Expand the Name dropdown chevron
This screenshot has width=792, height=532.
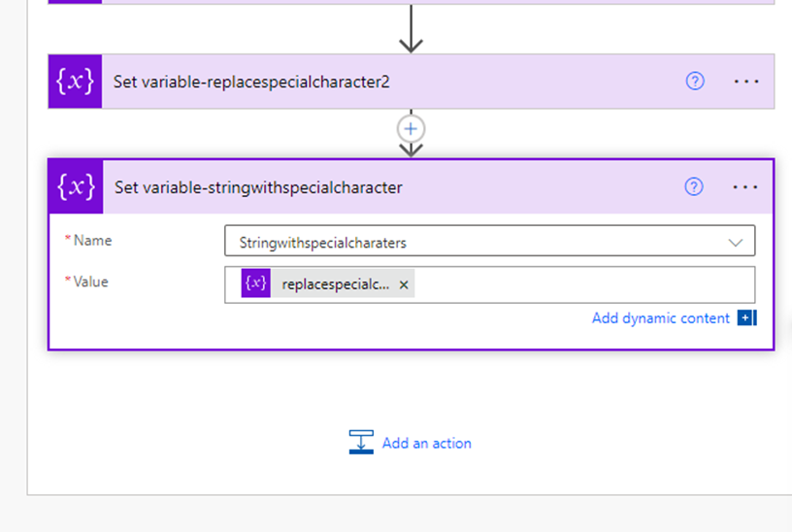click(x=735, y=242)
